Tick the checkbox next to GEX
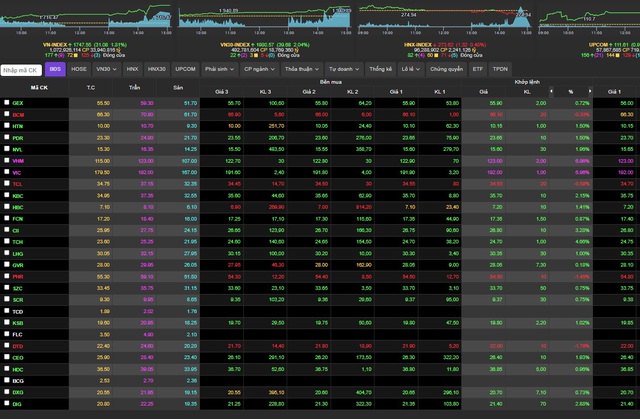This screenshot has width=640, height=419. pos(7,103)
